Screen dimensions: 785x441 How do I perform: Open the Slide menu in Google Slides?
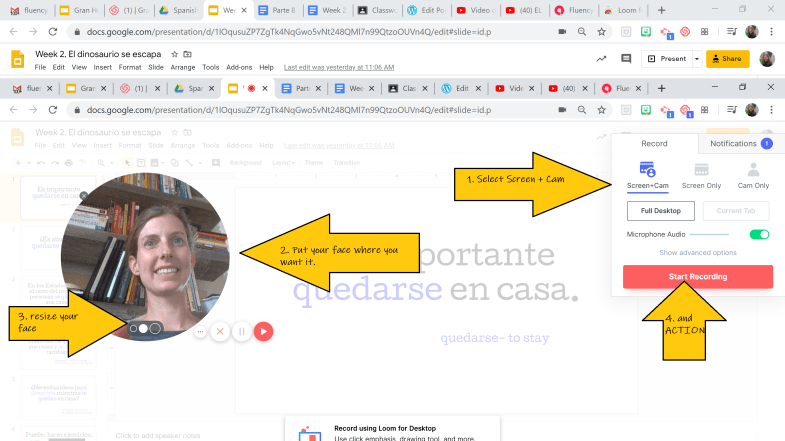tap(154, 67)
